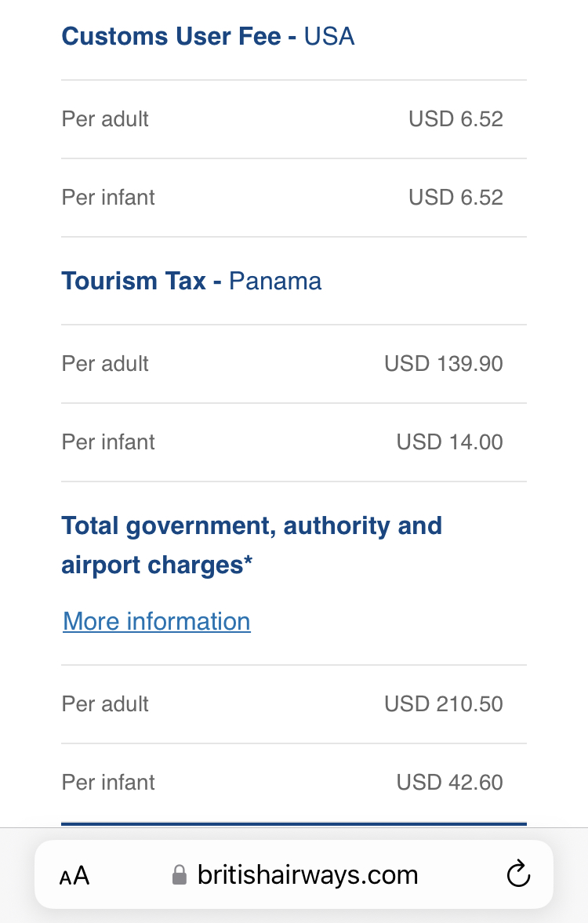Tap the USD 14.00 infant Tourism Tax amount
The width and height of the screenshot is (588, 923).
[449, 442]
